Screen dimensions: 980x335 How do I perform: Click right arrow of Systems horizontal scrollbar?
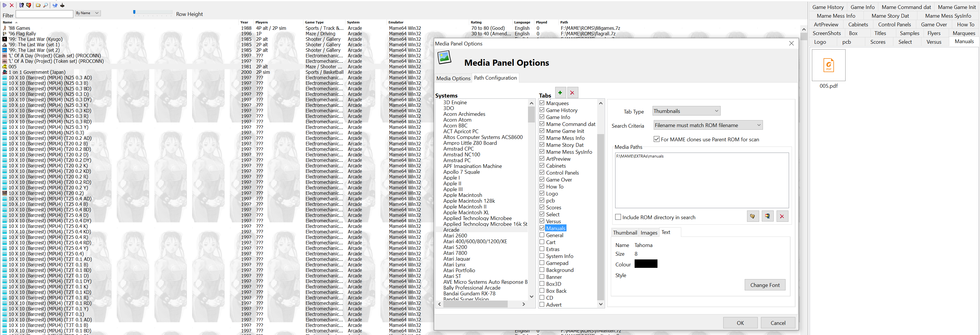tap(524, 304)
